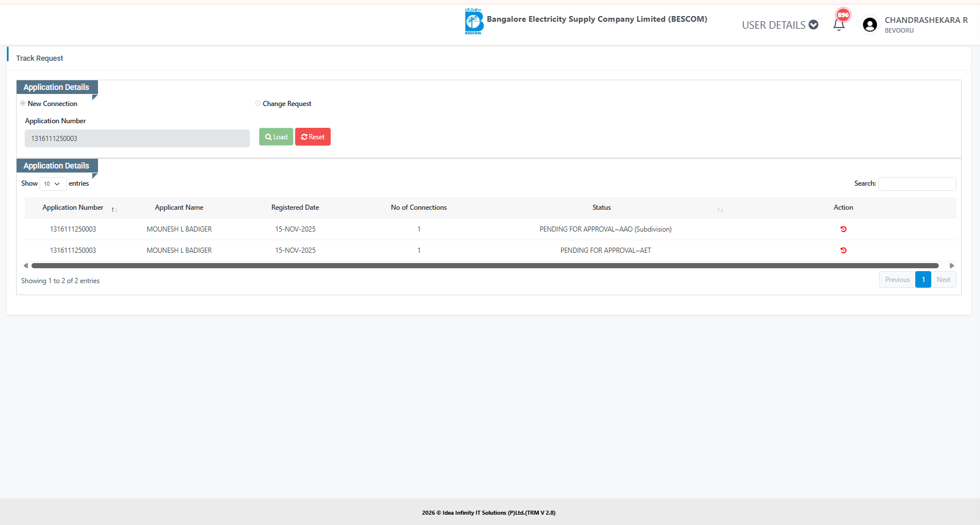
Task: Click the Bangalore Electricity Supply Company title
Action: click(x=597, y=19)
